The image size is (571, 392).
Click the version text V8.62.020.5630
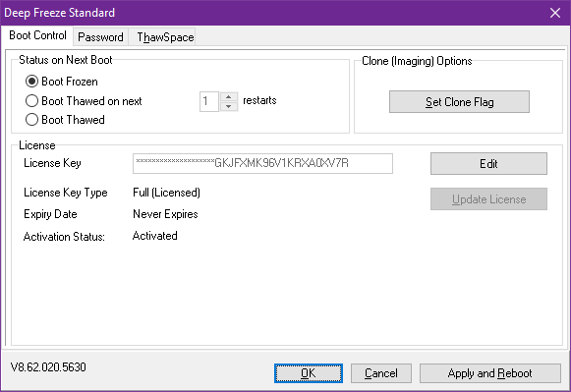point(48,366)
